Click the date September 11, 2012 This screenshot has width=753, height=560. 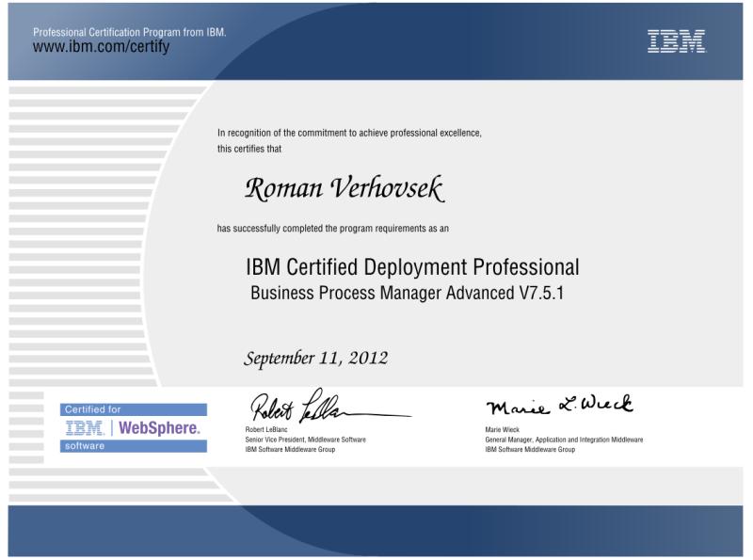(x=315, y=359)
